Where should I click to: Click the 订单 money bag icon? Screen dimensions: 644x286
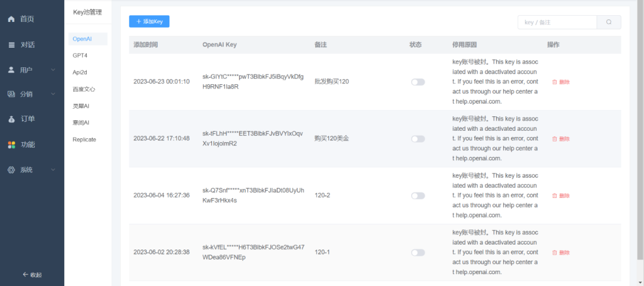(x=11, y=119)
